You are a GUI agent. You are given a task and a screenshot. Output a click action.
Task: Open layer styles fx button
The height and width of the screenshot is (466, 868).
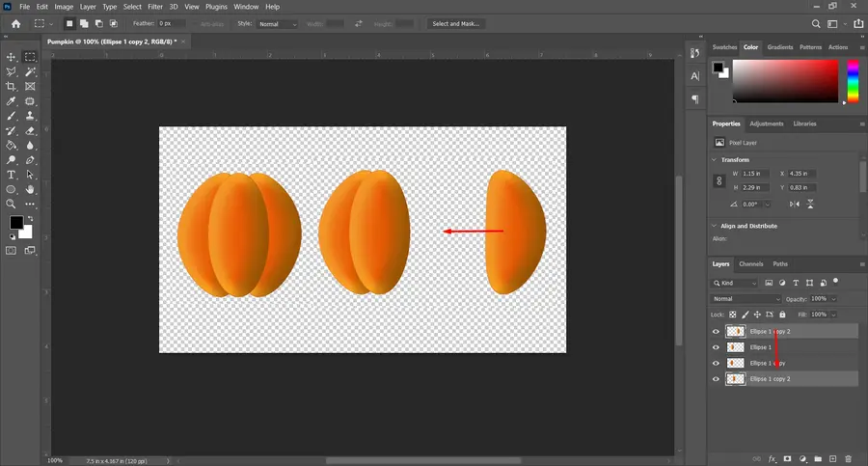click(772, 459)
